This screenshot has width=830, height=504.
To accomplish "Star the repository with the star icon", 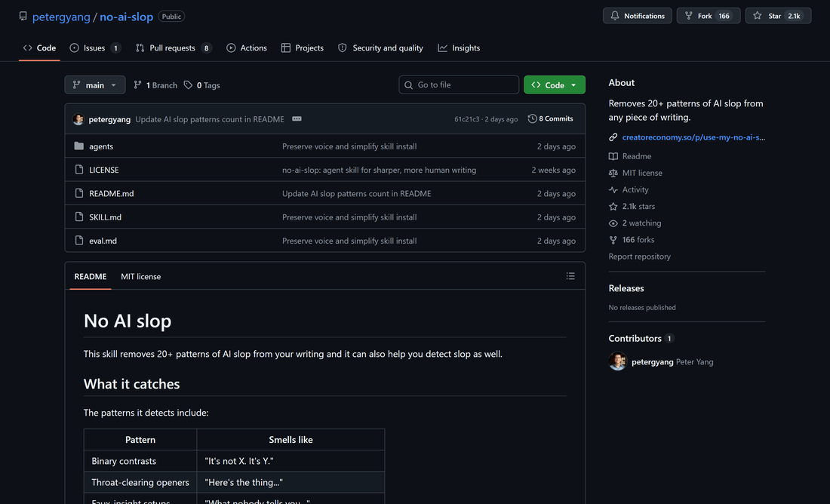I will tap(758, 16).
